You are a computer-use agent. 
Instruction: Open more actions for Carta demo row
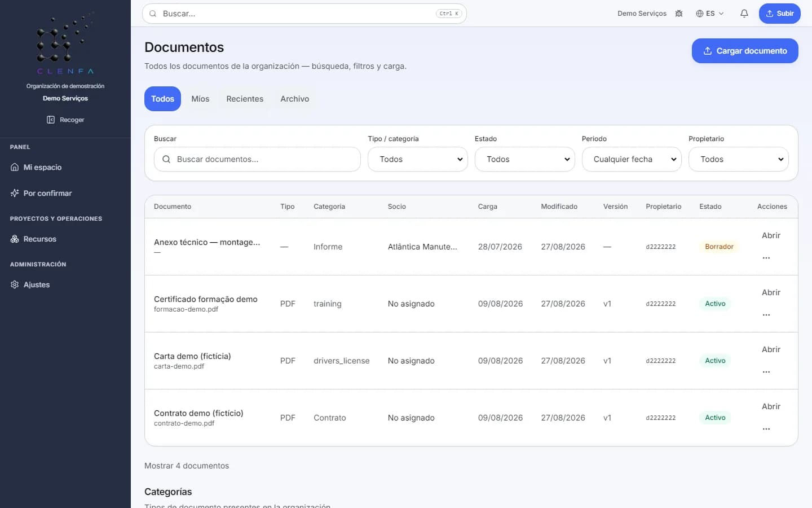(x=766, y=372)
